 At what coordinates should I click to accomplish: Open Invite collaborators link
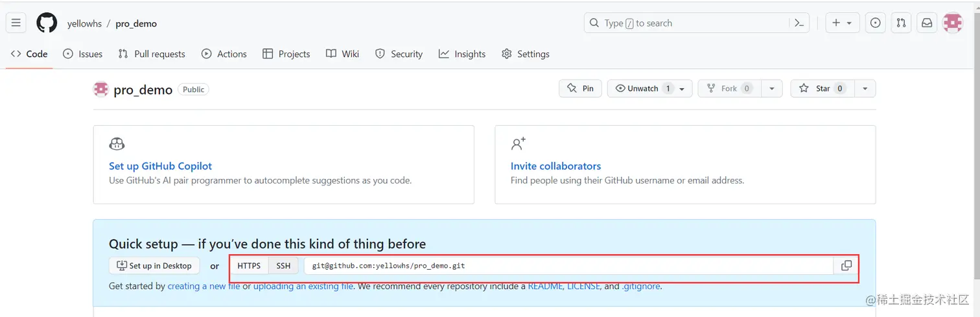click(555, 166)
